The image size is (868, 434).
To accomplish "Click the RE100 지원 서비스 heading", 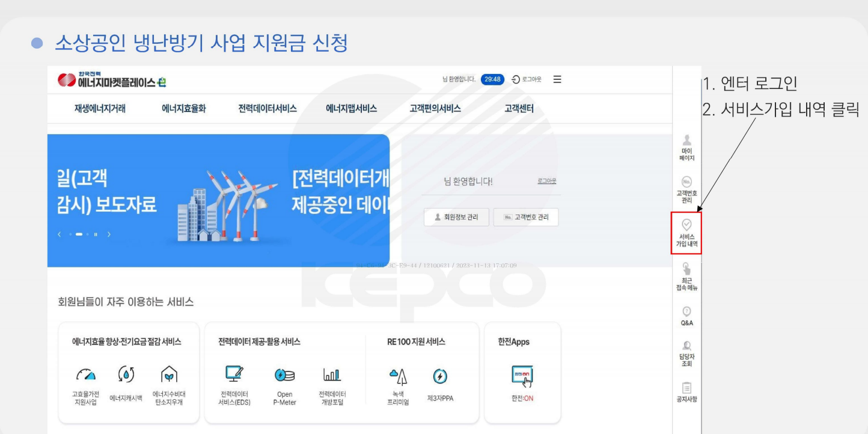I will pos(416,341).
